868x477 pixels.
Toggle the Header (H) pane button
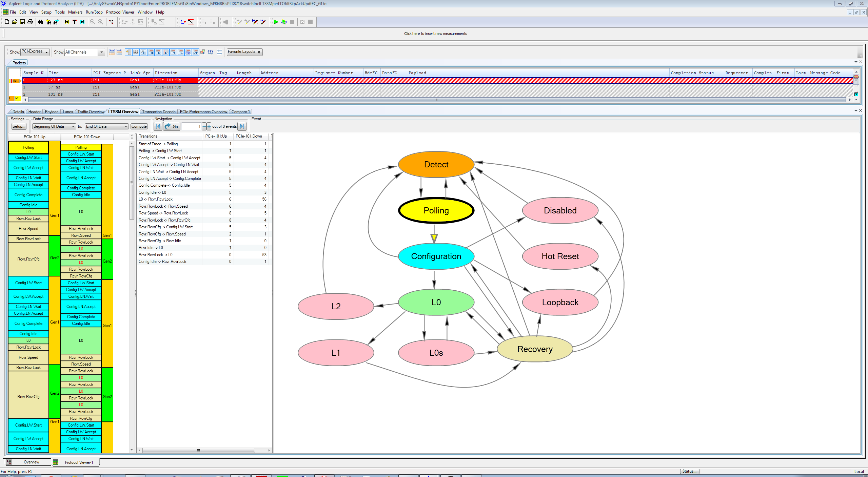point(151,52)
